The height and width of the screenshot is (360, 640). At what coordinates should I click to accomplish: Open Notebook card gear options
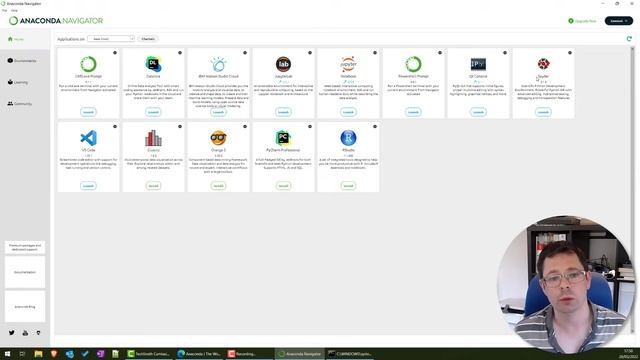tap(375, 53)
